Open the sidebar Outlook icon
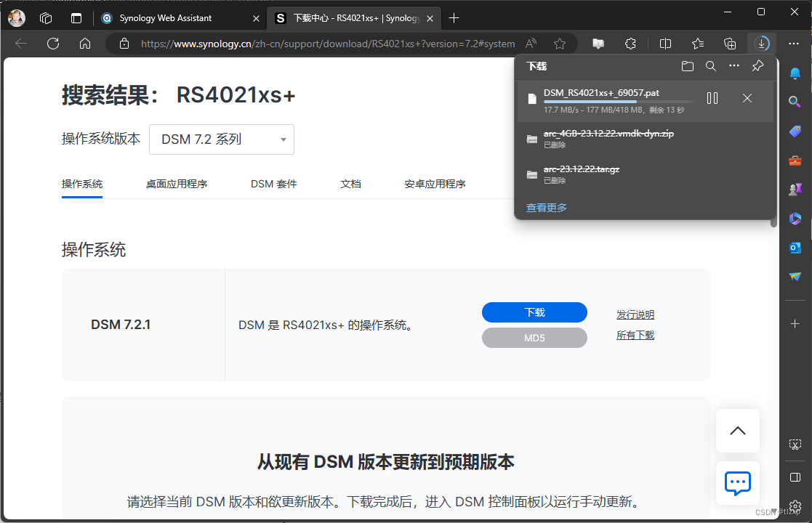This screenshot has height=523, width=812. point(795,248)
